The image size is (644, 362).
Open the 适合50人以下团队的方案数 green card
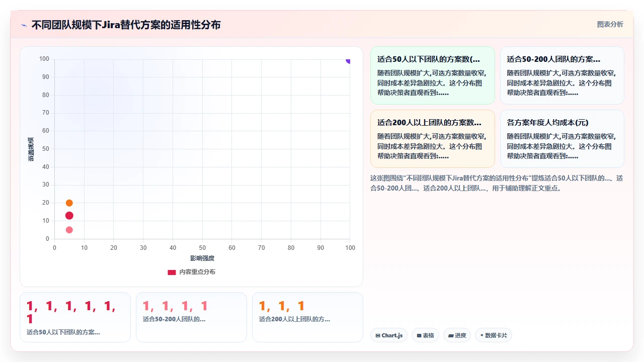pyautogui.click(x=433, y=75)
